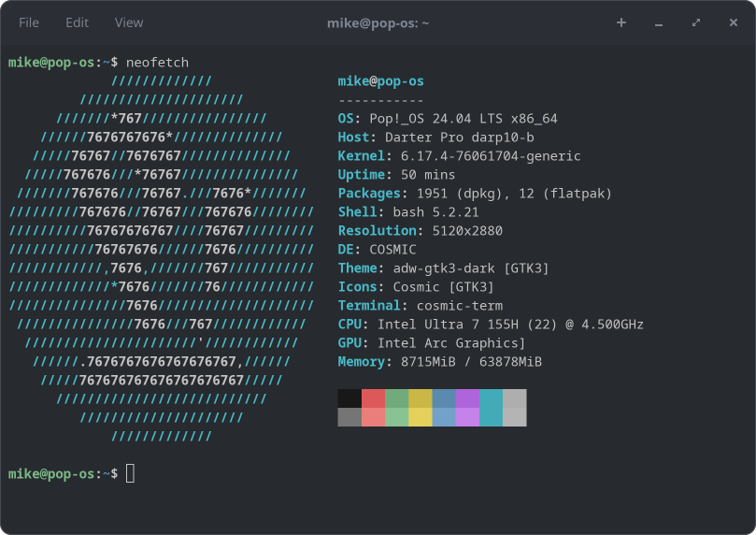Click the Icons value 'Cosmic [GTK3]'

(444, 287)
